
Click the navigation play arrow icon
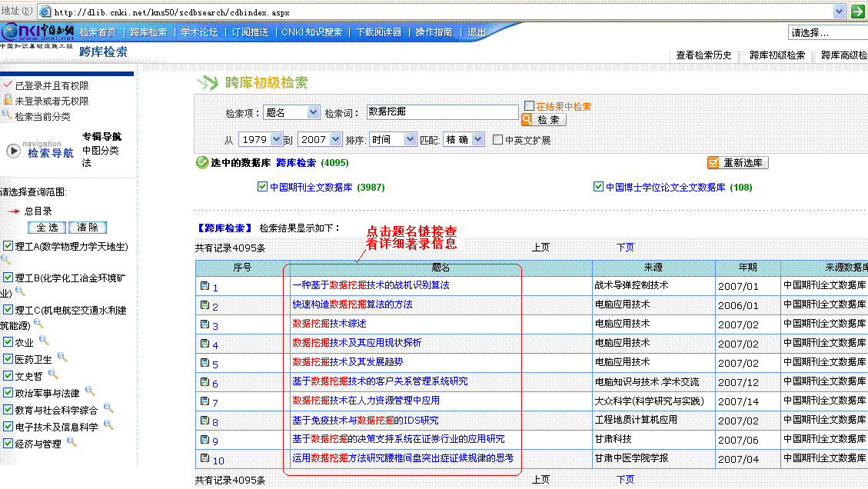click(x=13, y=151)
